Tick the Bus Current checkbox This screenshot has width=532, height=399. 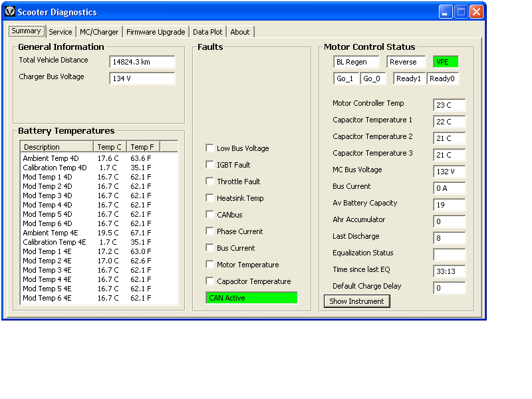click(x=209, y=247)
